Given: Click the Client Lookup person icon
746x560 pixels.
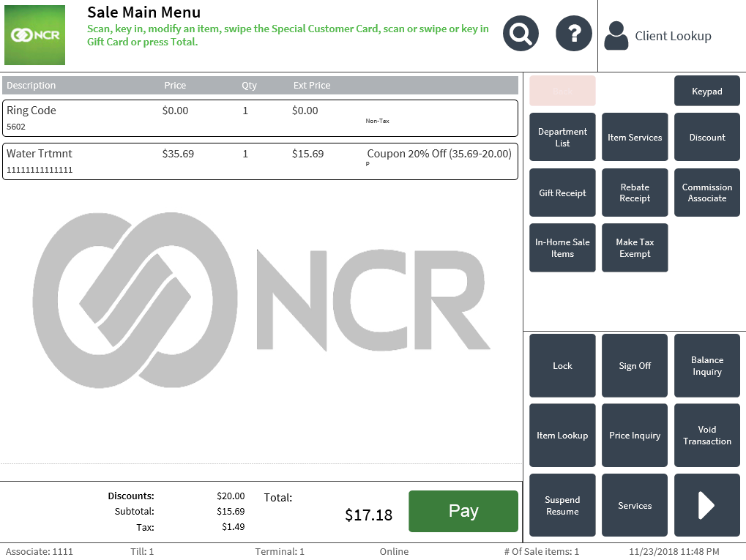Looking at the screenshot, I should click(616, 36).
